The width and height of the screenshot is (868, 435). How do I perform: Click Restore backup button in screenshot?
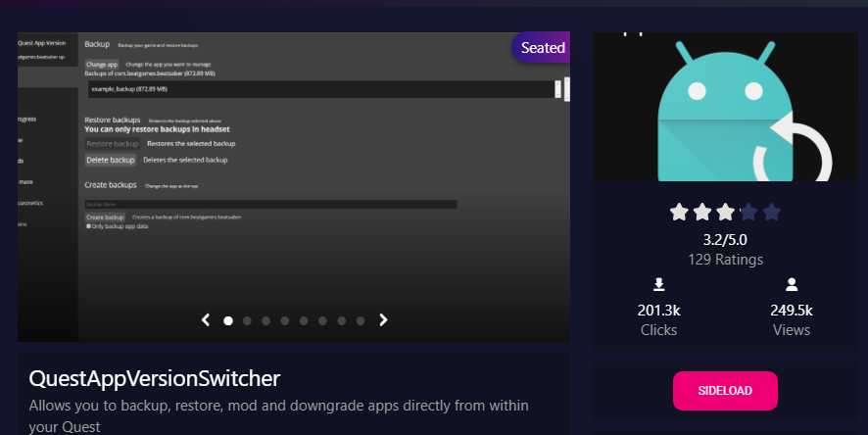(113, 144)
